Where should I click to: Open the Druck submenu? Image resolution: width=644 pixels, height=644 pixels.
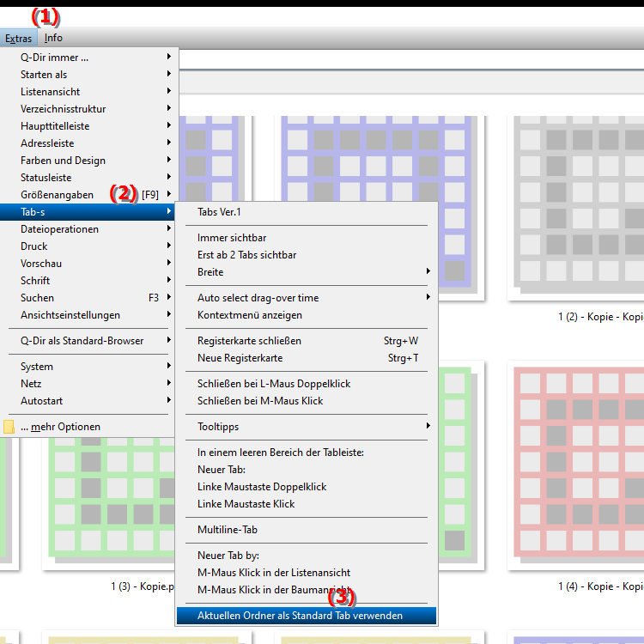pyautogui.click(x=88, y=246)
